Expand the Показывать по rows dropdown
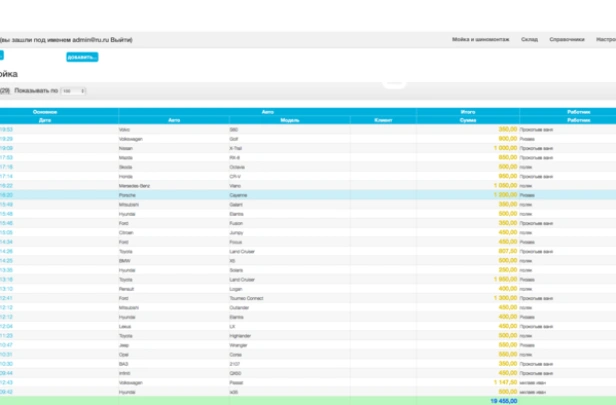 click(x=73, y=91)
